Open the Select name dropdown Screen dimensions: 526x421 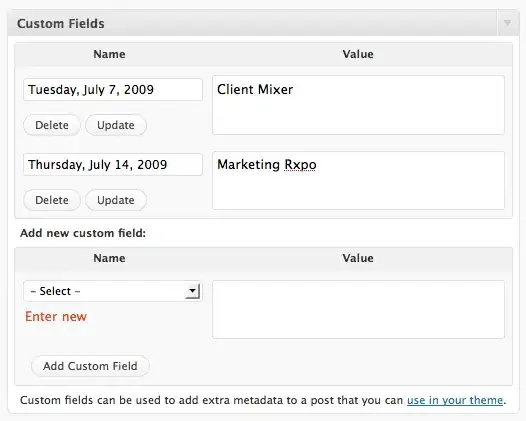tap(113, 291)
